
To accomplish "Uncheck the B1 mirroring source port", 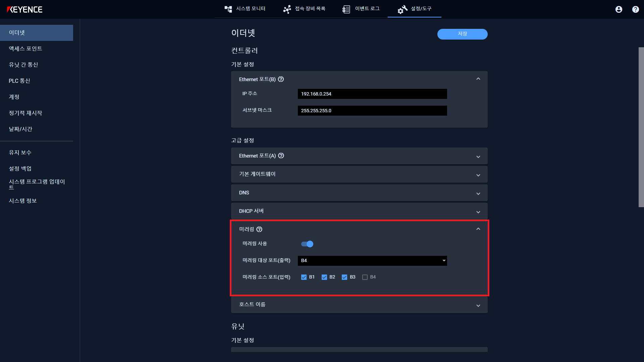I will (x=304, y=277).
